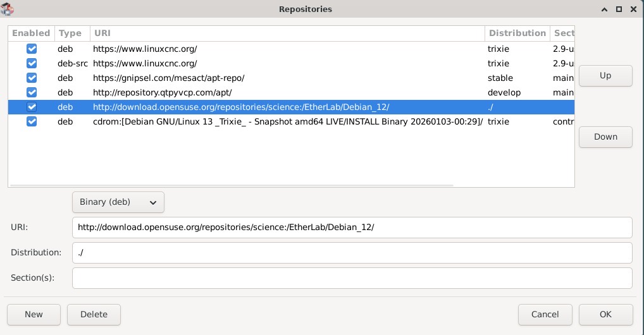Move selected repository Down
The height and width of the screenshot is (335, 644).
tap(605, 137)
